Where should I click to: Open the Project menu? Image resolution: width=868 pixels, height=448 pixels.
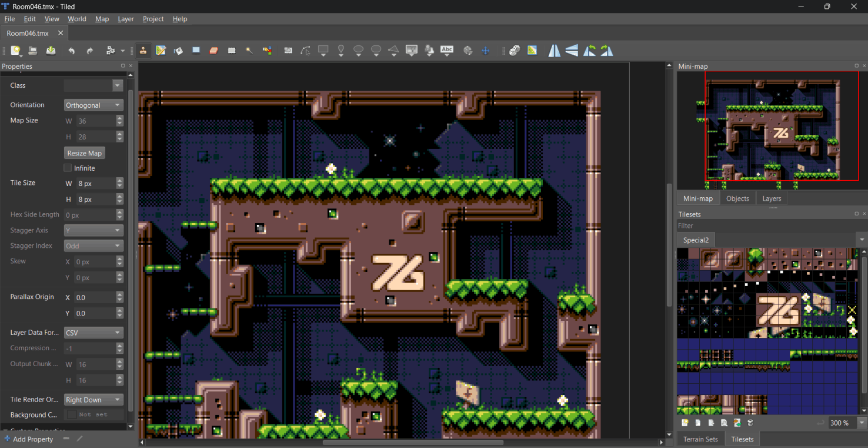coord(153,19)
